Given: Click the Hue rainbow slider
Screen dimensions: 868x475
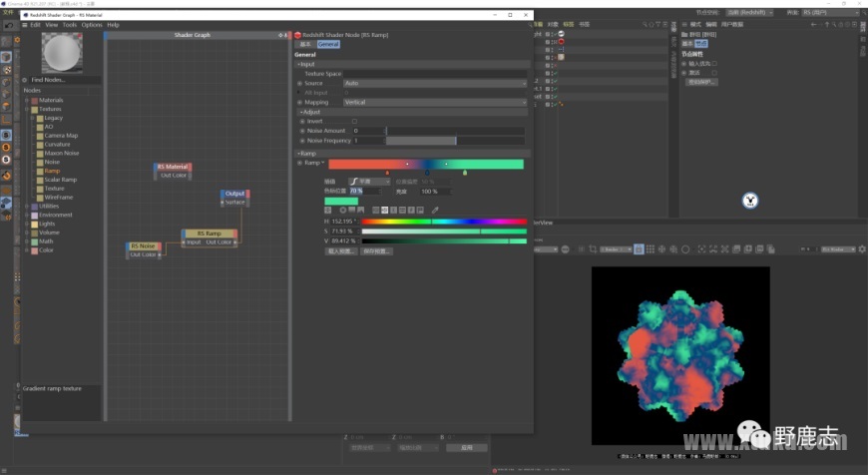Looking at the screenshot, I should 444,222.
